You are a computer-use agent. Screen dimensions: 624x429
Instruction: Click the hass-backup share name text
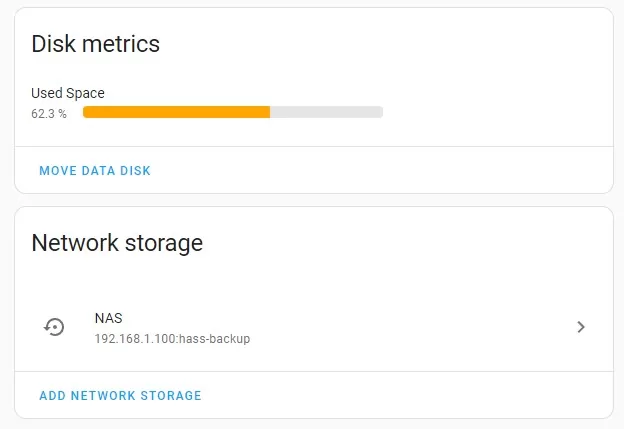click(214, 339)
